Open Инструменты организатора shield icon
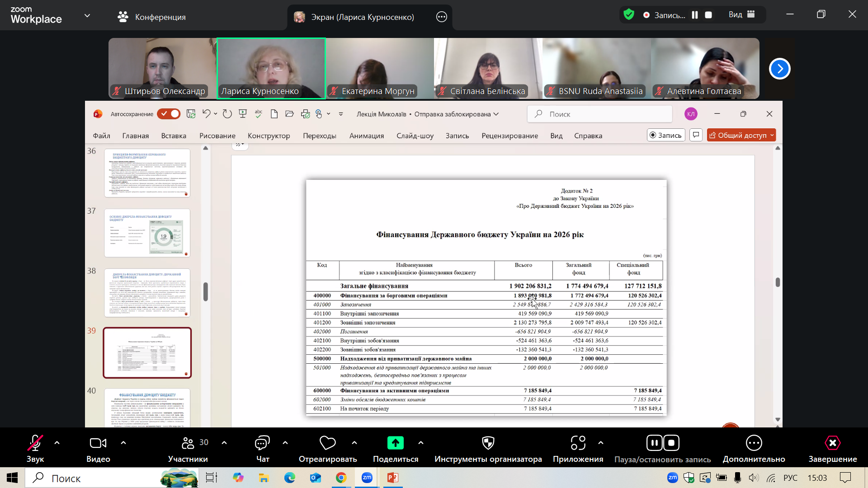The width and height of the screenshot is (868, 488). 488,443
